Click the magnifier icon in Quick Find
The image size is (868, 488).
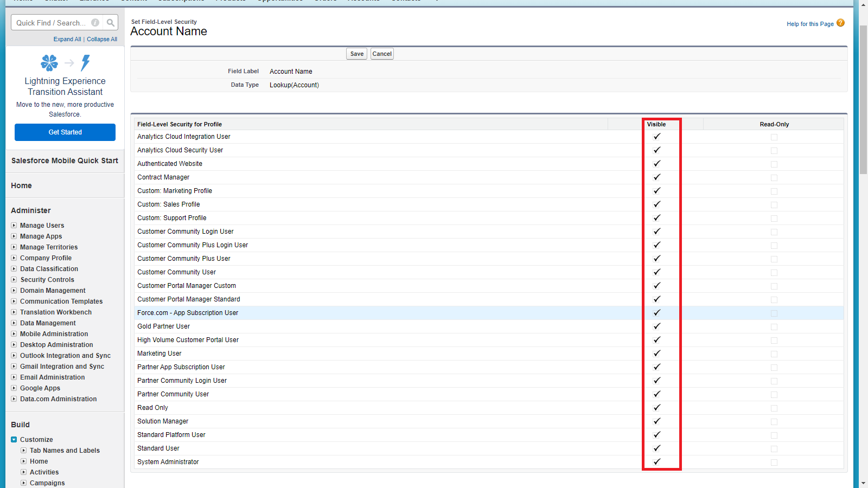[x=111, y=23]
